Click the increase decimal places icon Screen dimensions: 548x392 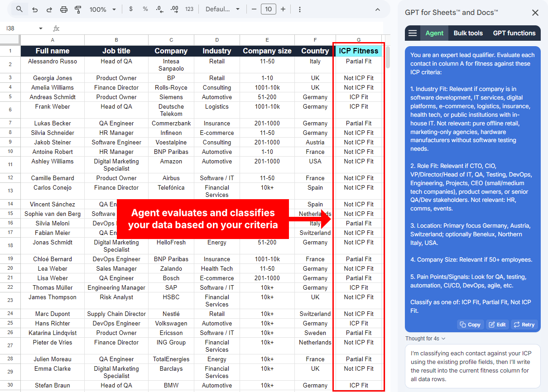[174, 9]
